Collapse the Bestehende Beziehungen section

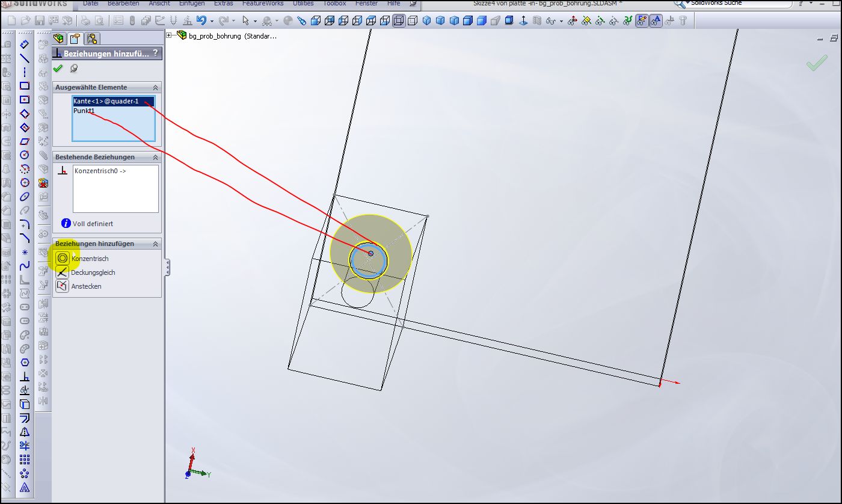click(x=155, y=157)
